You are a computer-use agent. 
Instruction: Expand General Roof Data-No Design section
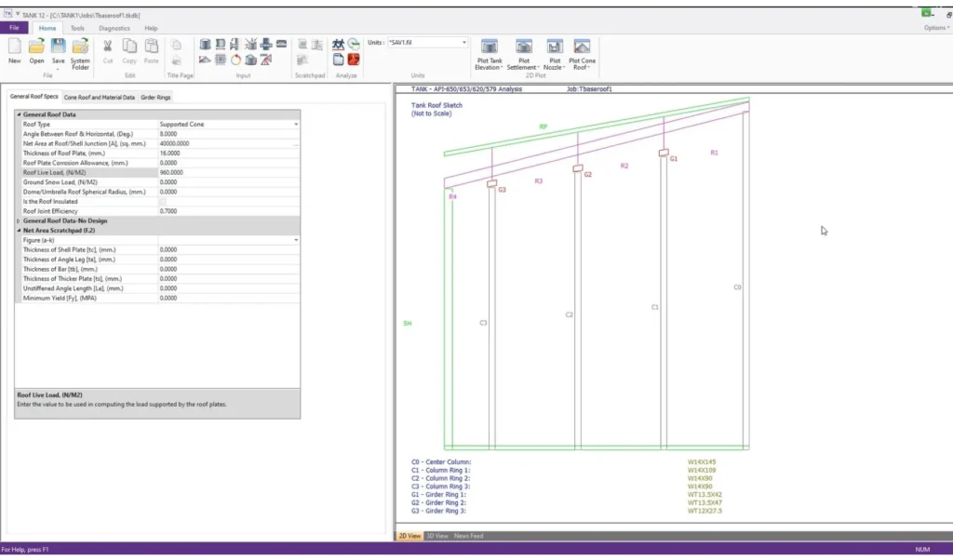(x=19, y=220)
